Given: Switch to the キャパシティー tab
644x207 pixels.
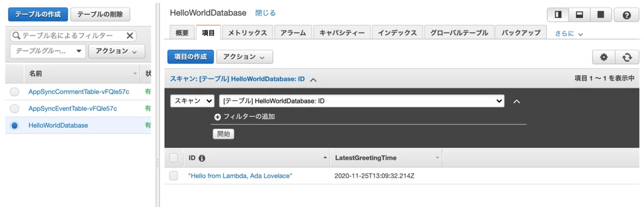Looking at the screenshot, I should 342,33.
